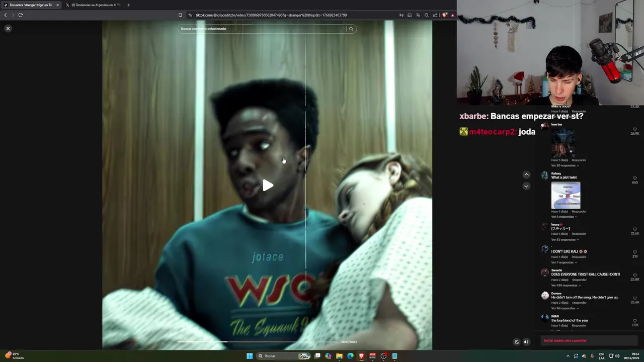Viewport: 644px width, 362px height.
Task: Expand 'Ver 429 respuestas' replies
Action: point(565,286)
